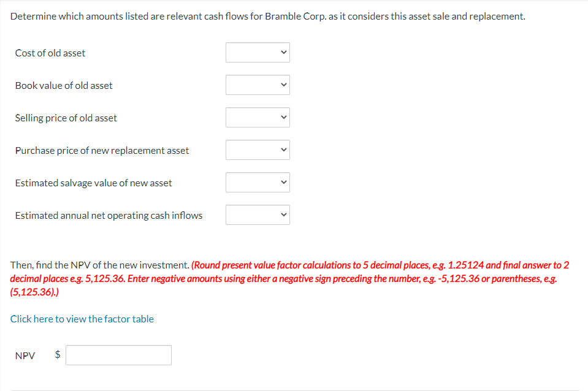Screen dimensions: 588x391
Task: Click the dollar sign next to NPV
Action: pyautogui.click(x=56, y=355)
